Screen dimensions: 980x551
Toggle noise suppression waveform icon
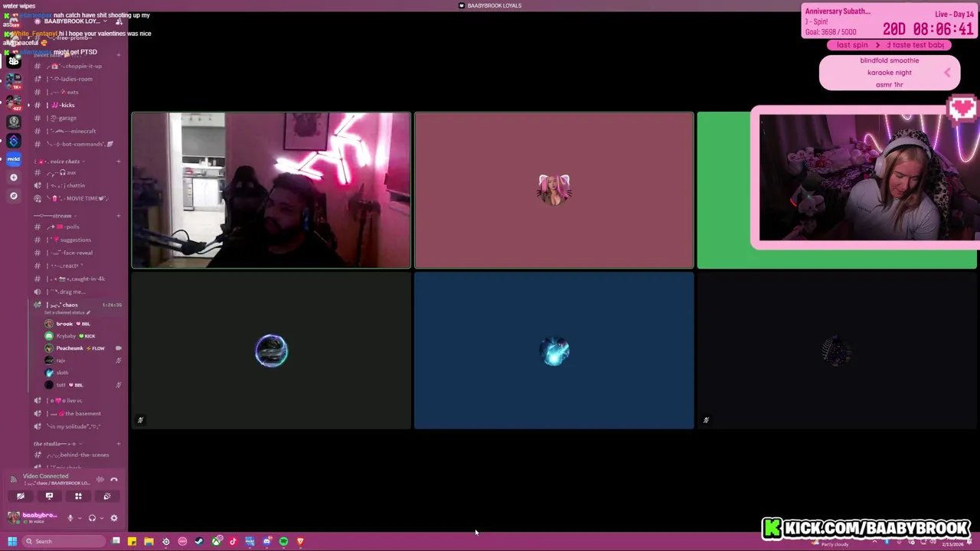click(100, 479)
